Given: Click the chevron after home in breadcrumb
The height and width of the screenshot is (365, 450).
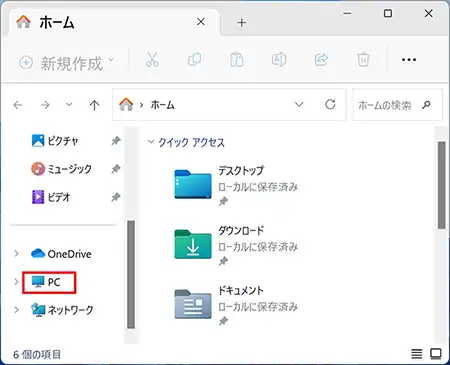Looking at the screenshot, I should [141, 105].
